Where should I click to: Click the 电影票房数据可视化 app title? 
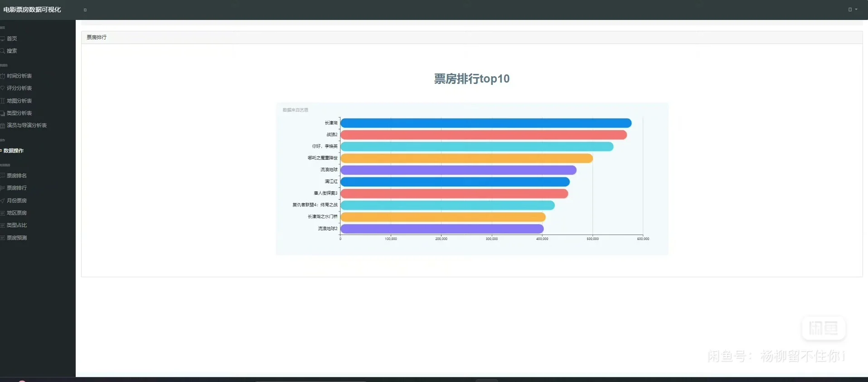[x=32, y=10]
